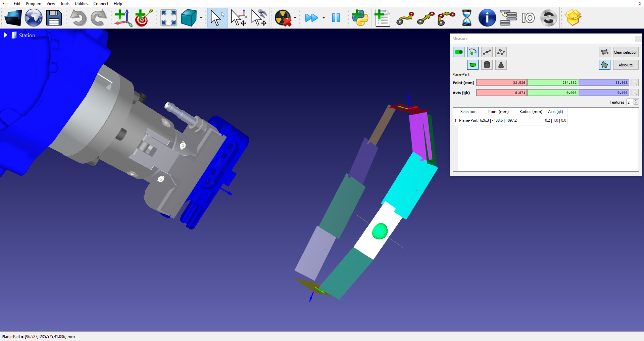Viewport: 644px width, 341px height.
Task: Add a new robot target icon
Action: click(144, 18)
